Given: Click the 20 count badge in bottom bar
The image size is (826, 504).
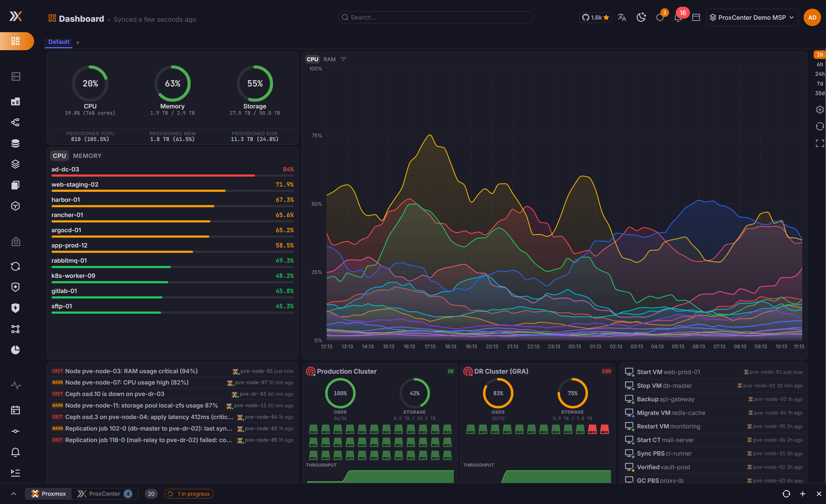Looking at the screenshot, I should pyautogui.click(x=151, y=494).
